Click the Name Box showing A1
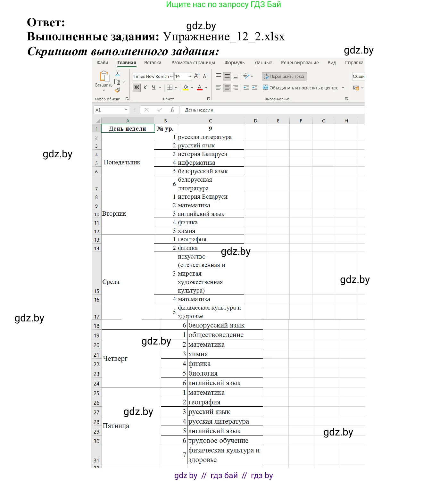Viewport: 448px width, 481px height. 109,110
